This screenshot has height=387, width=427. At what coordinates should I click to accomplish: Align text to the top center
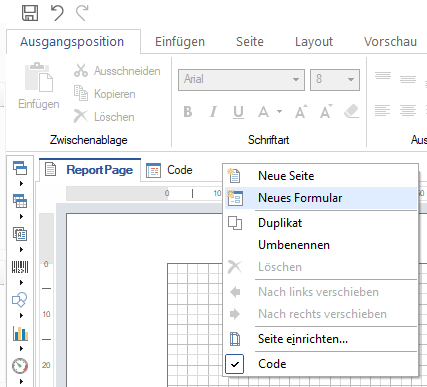408,79
